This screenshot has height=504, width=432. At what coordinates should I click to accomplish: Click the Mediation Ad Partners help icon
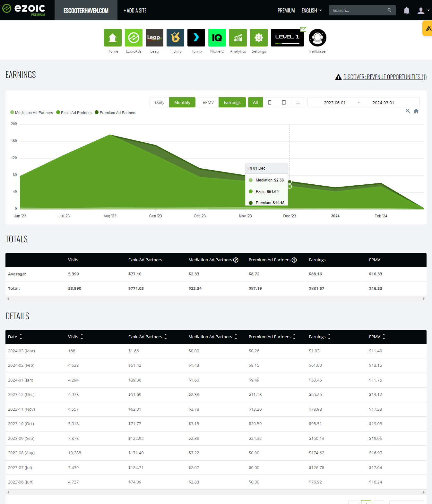[236, 260]
